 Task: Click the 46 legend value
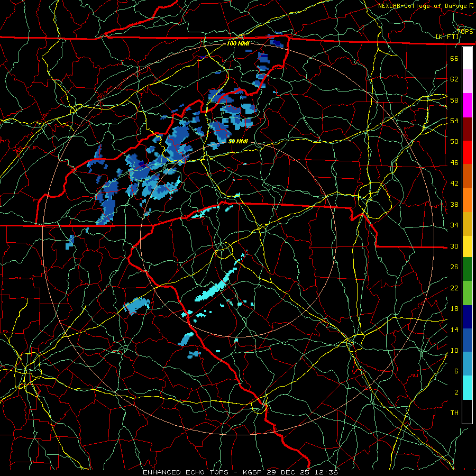(x=454, y=163)
